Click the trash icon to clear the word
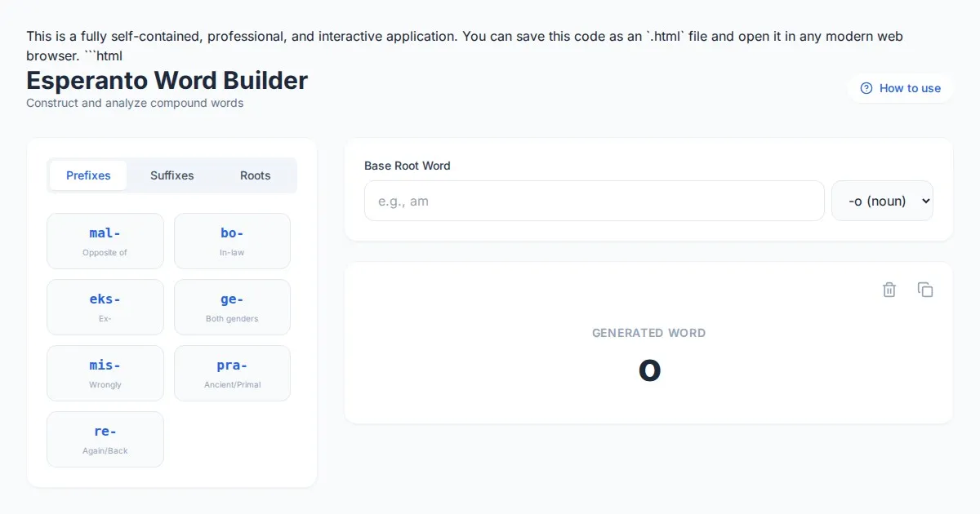The height and width of the screenshot is (514, 980). 889,290
